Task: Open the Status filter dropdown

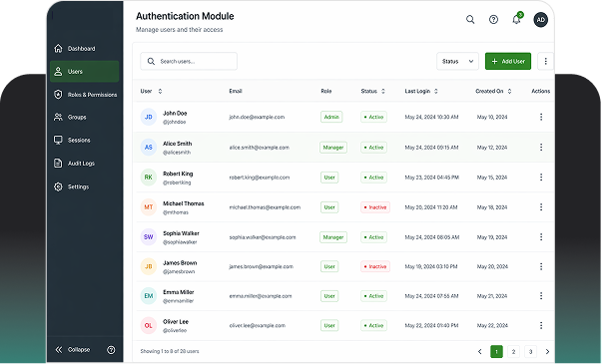Action: [457, 61]
